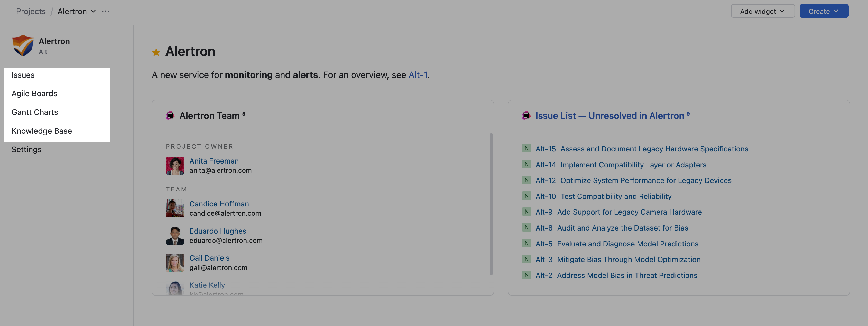Click the gail@alertron.com email text

(x=218, y=267)
